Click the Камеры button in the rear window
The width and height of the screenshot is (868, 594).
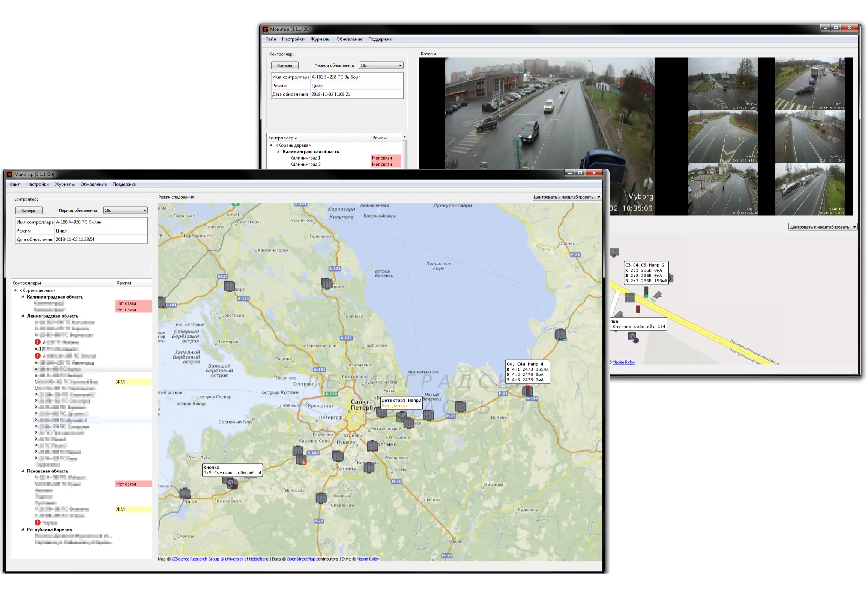[x=285, y=65]
